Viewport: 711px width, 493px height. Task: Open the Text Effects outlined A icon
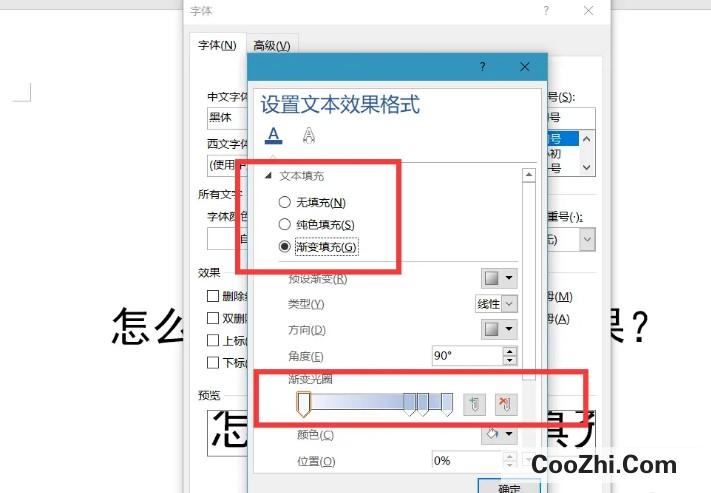coord(309,135)
